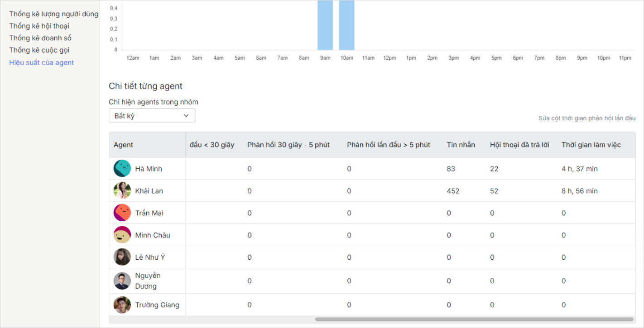The width and height of the screenshot is (644, 328).
Task: Open 'Thống kê lượng người dùng' menu
Action: [x=54, y=14]
